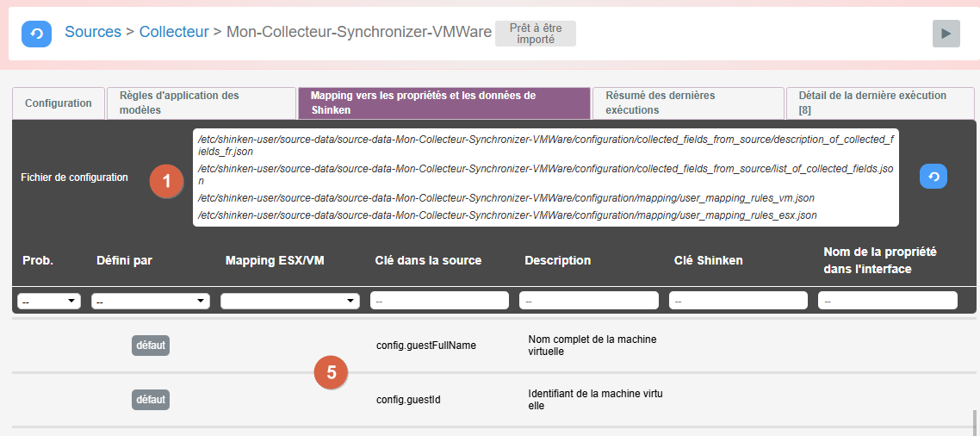This screenshot has width=980, height=436.
Task: Expand the Mapping ESX/VM filter dropdown
Action: click(290, 302)
